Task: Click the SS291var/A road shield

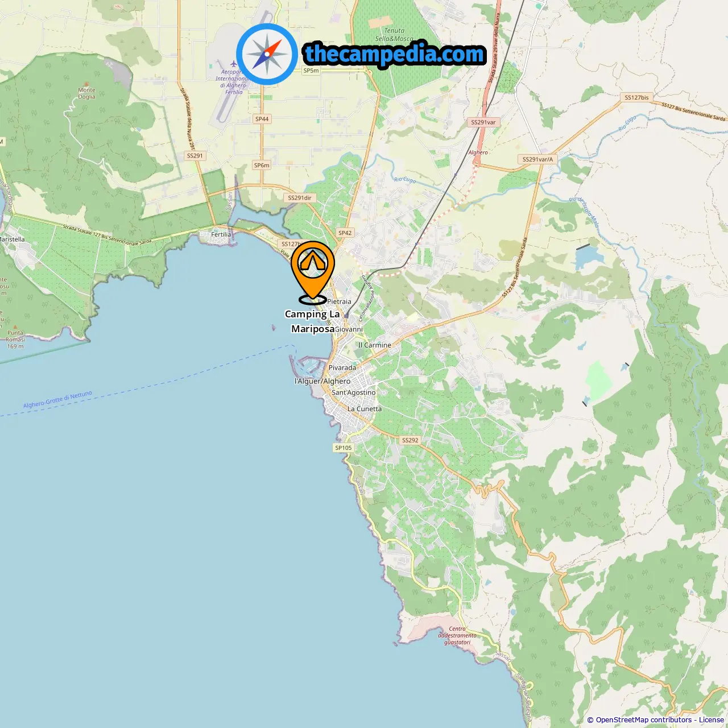Action: tap(537, 159)
